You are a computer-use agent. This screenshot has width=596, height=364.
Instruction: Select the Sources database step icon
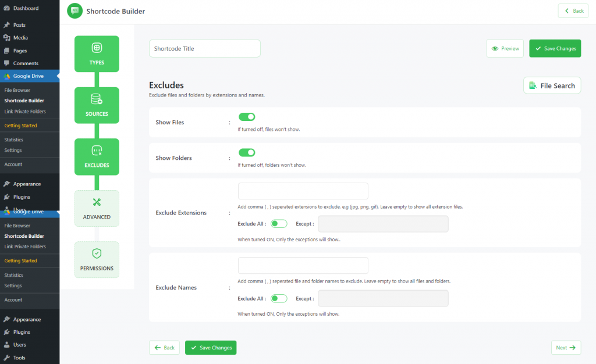point(97,99)
